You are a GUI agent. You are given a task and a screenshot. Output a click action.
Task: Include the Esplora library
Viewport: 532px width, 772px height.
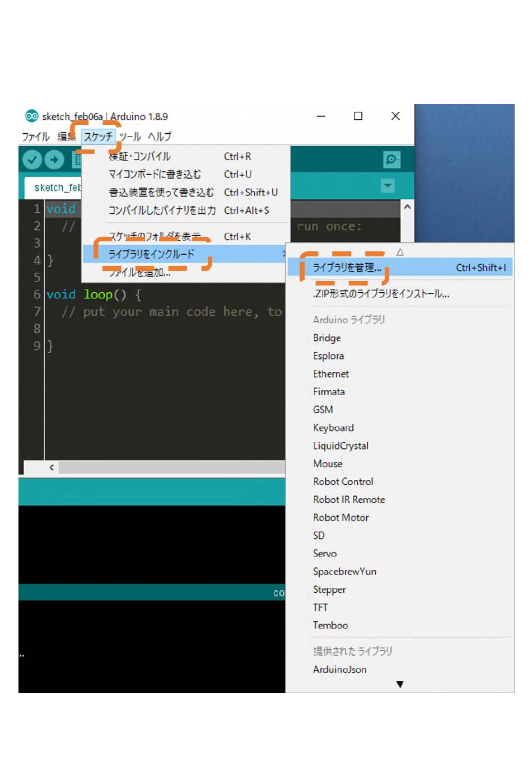click(400, 355)
